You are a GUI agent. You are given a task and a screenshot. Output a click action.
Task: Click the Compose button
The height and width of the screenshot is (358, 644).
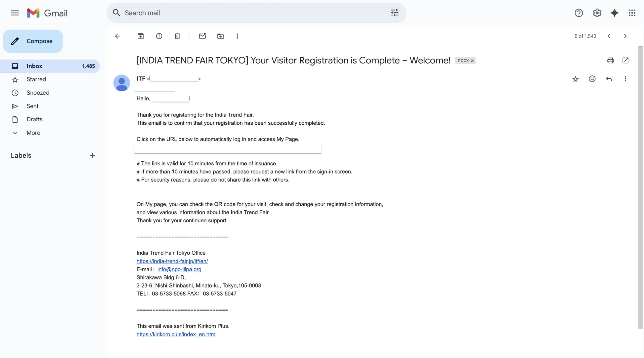33,41
